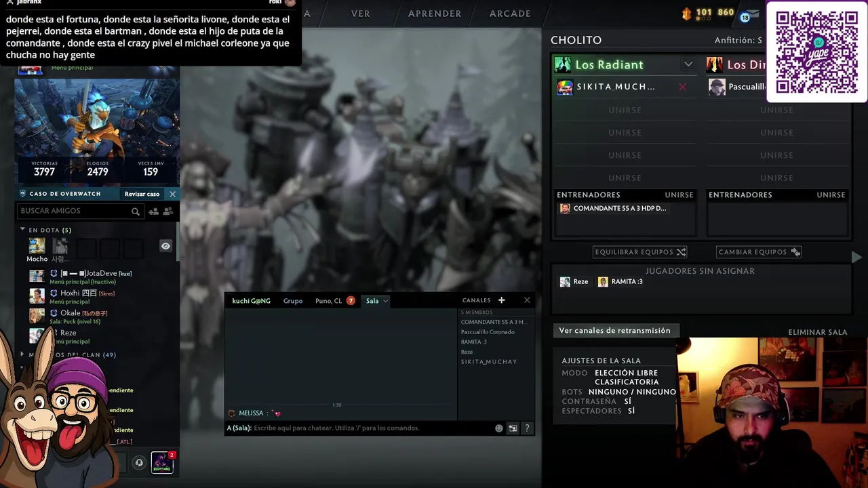Screen dimensions: 868x488
Task: Click the headset voice icon at bottom
Action: click(x=139, y=463)
